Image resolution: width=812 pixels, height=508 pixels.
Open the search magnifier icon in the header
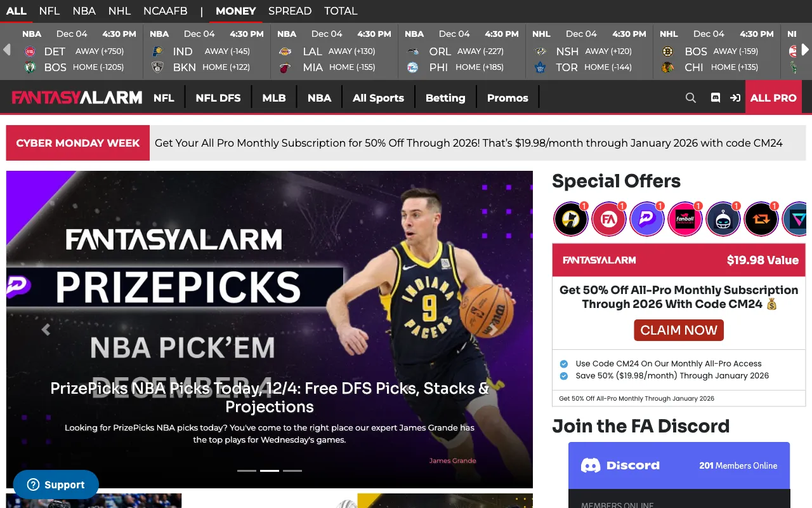tap(691, 98)
